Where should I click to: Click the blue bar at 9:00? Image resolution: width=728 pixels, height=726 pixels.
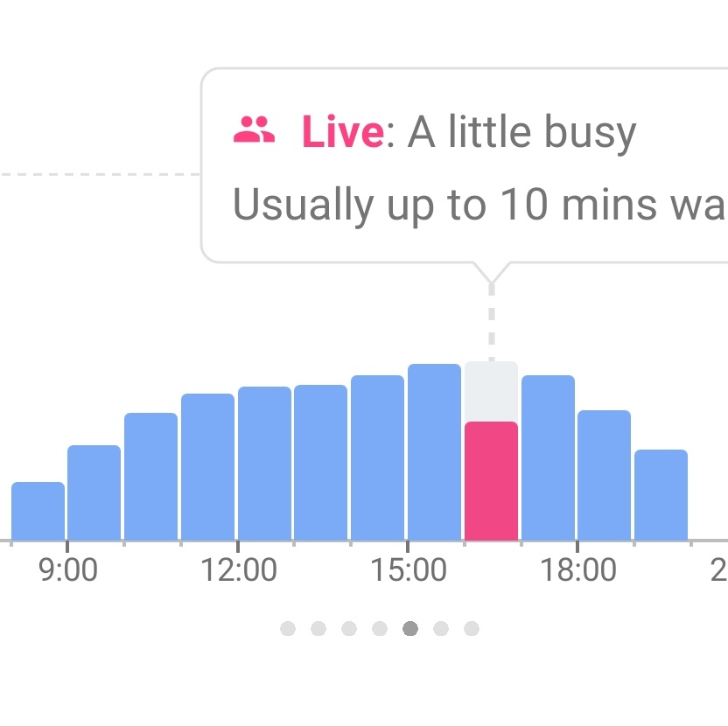click(94, 493)
